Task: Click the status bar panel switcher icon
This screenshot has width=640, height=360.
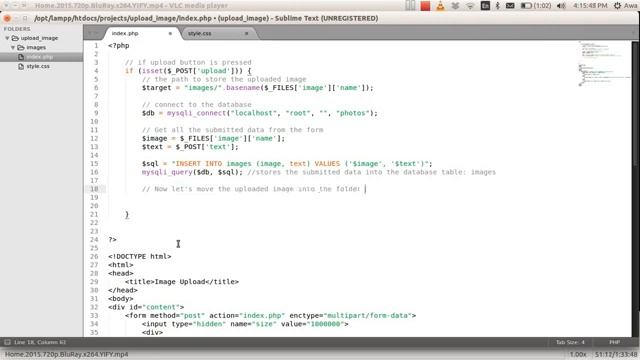Action: [x=7, y=342]
